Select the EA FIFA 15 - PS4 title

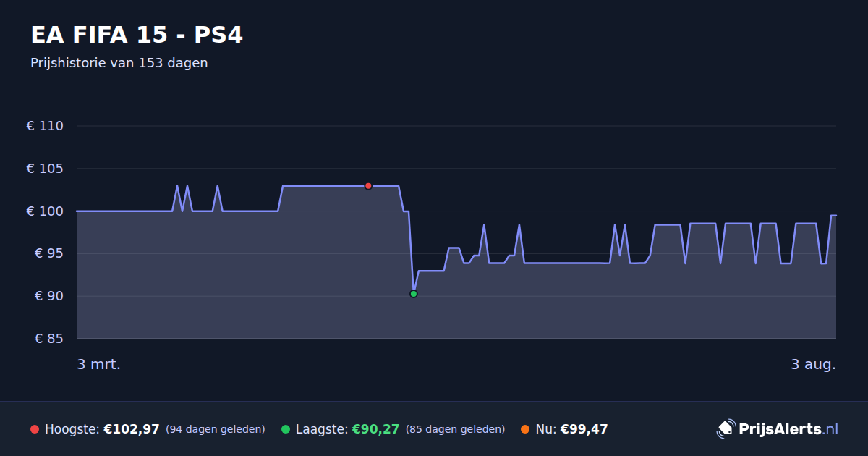[137, 35]
